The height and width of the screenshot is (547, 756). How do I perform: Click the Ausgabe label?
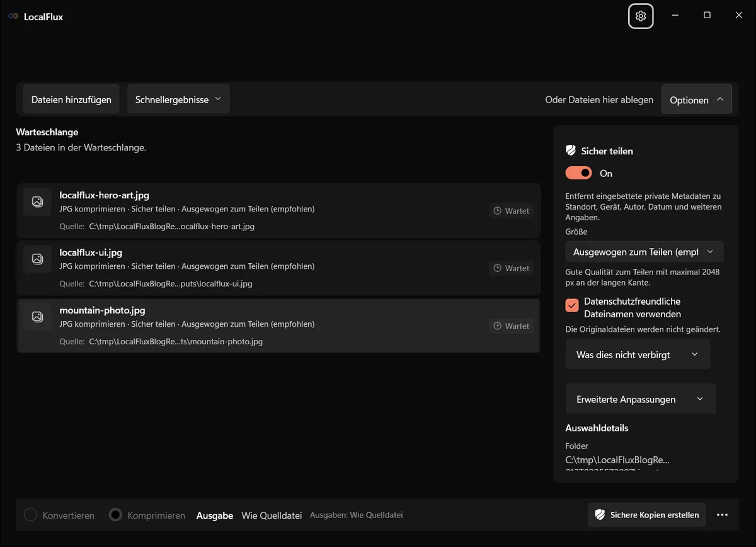tap(215, 515)
